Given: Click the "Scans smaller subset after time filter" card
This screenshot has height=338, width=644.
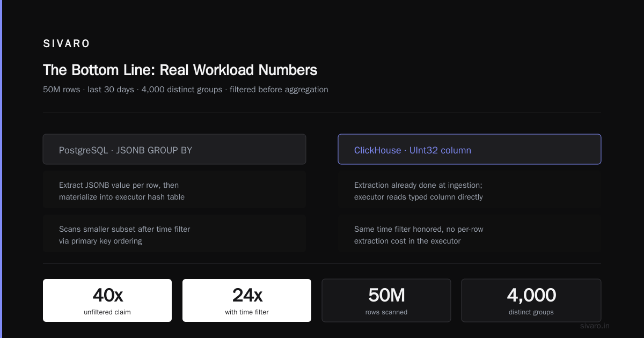Looking at the screenshot, I should click(x=174, y=234).
